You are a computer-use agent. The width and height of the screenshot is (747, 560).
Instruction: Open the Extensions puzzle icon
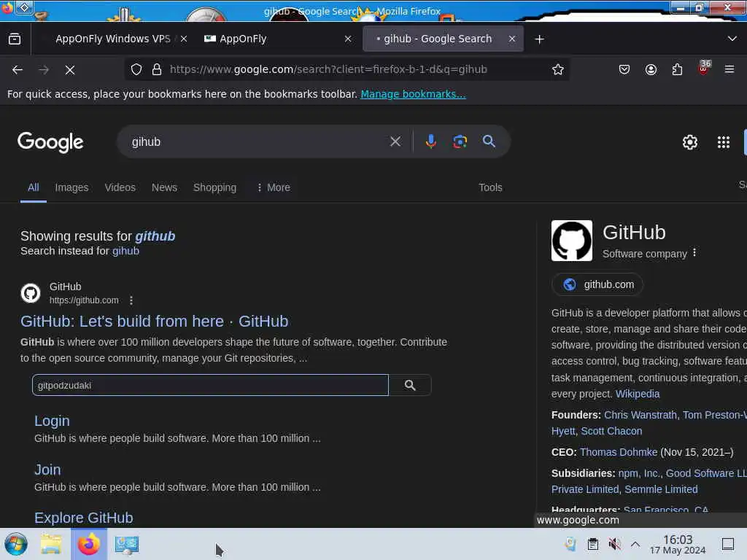click(677, 69)
